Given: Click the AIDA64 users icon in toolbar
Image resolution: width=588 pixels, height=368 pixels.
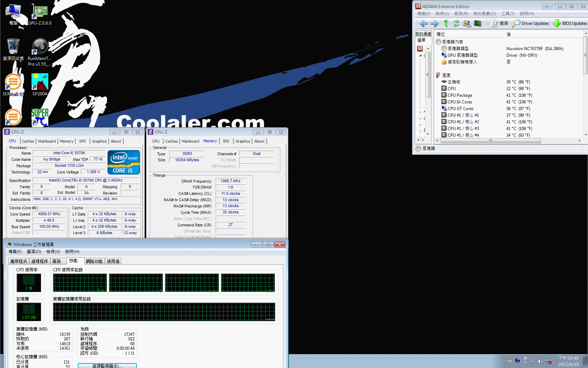Looking at the screenshot, I should click(x=467, y=23).
